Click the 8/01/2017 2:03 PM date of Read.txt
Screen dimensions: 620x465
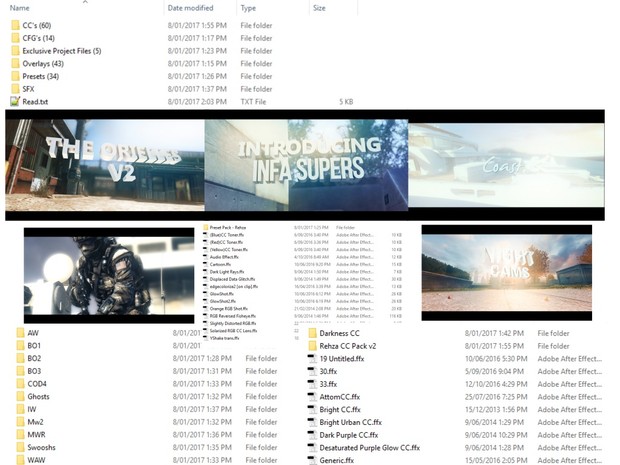coord(197,102)
